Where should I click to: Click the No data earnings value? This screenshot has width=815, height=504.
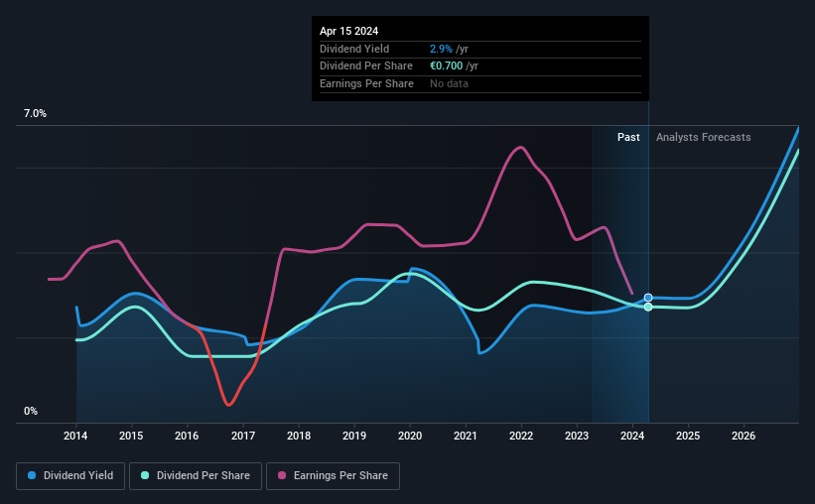pos(449,83)
